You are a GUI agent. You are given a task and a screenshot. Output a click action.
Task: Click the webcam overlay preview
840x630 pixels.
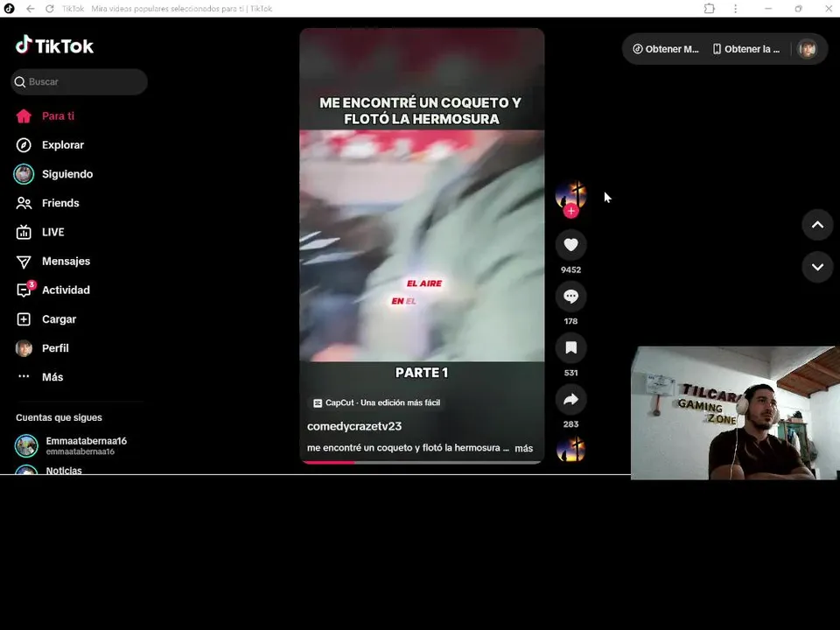(735, 412)
